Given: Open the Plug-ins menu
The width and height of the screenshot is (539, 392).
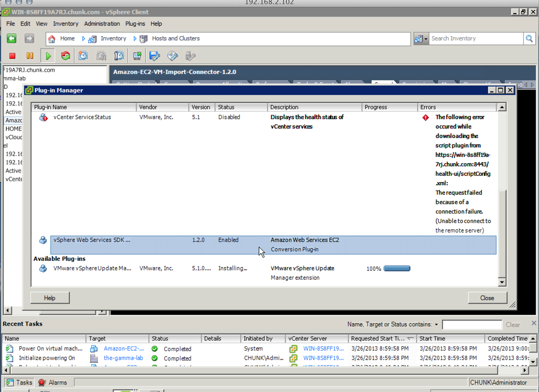Looking at the screenshot, I should [135, 24].
